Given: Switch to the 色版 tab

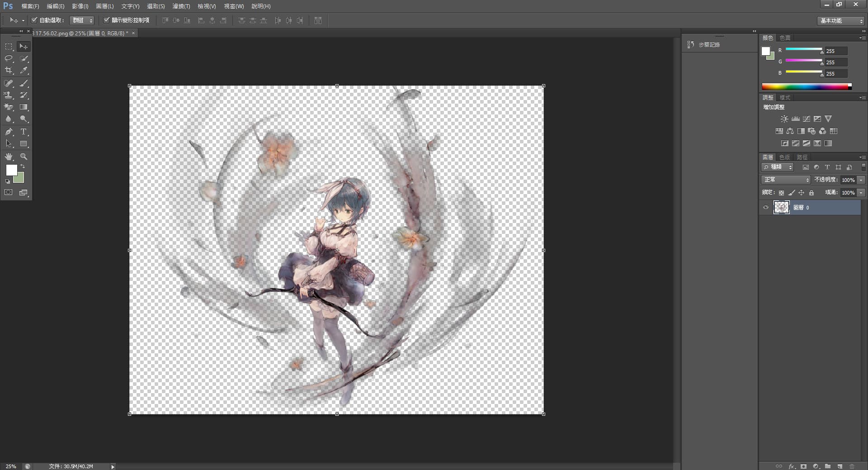Looking at the screenshot, I should pos(784,157).
